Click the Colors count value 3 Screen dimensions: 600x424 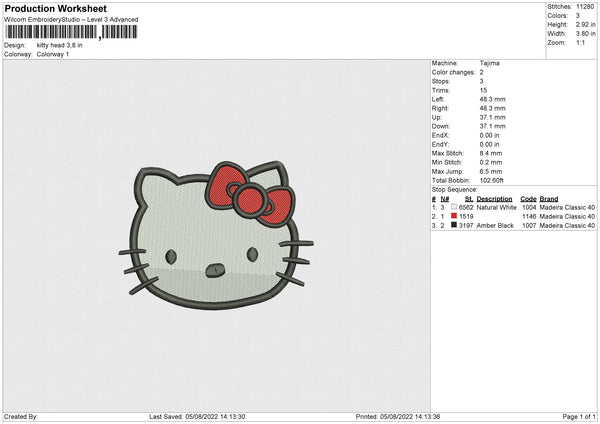point(577,16)
